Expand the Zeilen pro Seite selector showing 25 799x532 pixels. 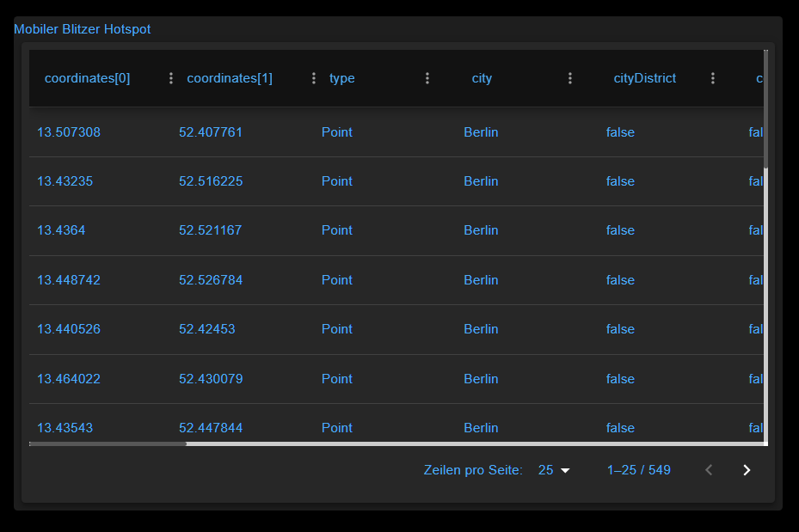554,470
